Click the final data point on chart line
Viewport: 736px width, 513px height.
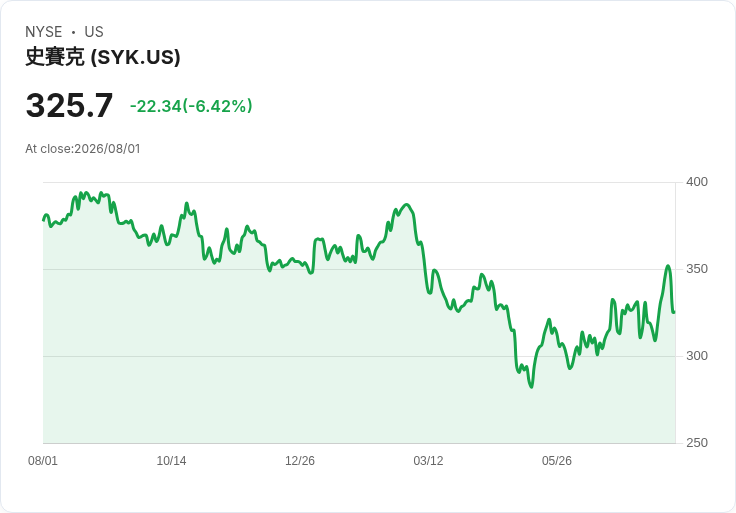click(x=674, y=312)
